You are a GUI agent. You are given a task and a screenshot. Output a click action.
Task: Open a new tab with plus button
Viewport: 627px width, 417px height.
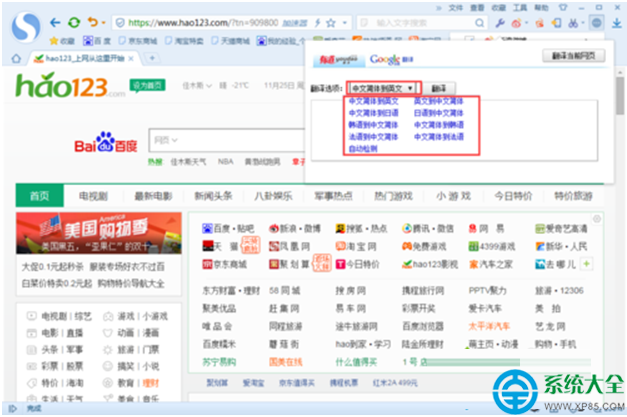(152, 58)
